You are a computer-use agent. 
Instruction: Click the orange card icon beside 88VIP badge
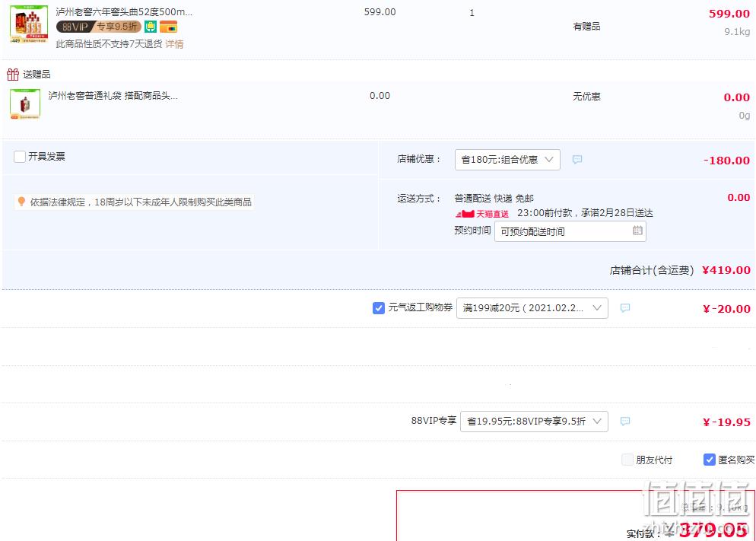(x=168, y=27)
